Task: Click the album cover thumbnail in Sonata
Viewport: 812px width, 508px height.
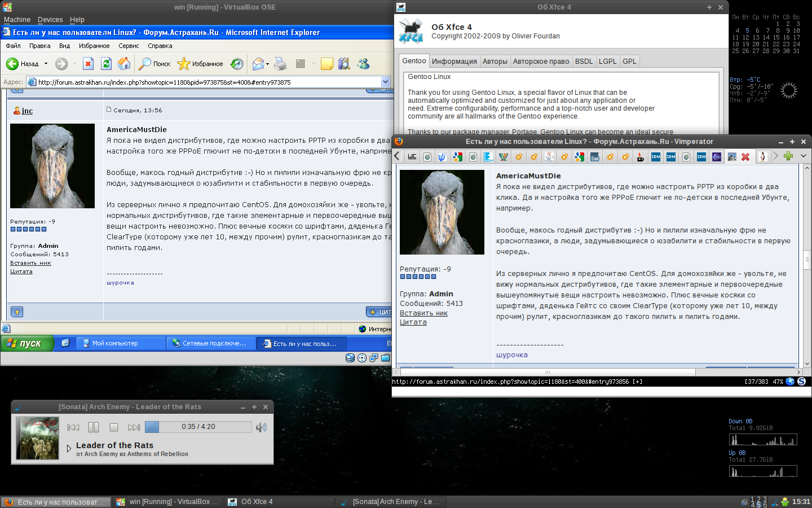Action: click(x=37, y=438)
